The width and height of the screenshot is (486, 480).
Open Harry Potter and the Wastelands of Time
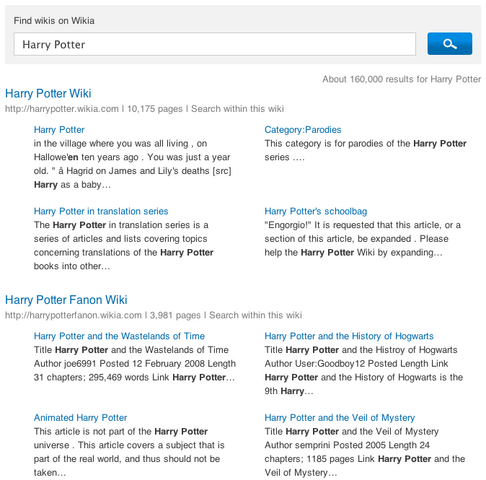pos(119,336)
